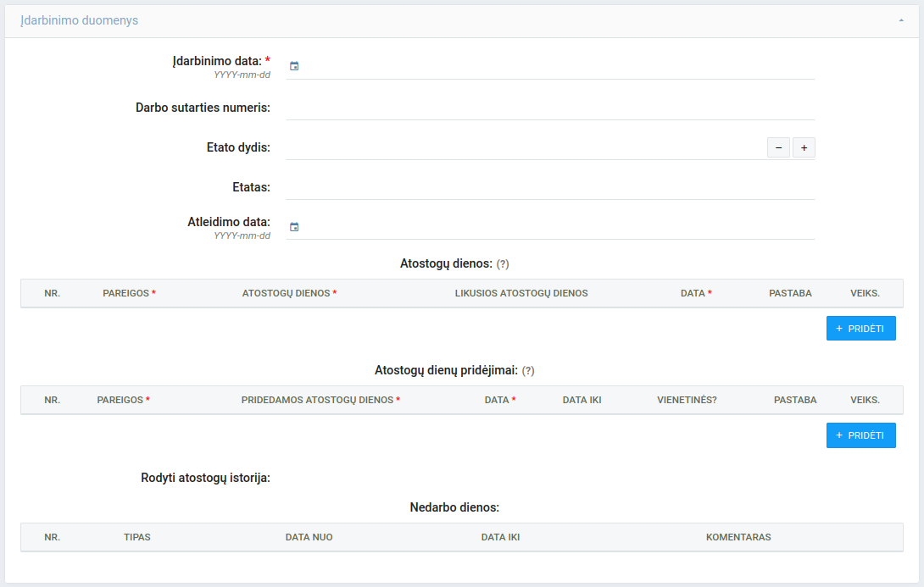Decrease Etato dydis with minus button
Screen dimensions: 924x587
click(x=778, y=147)
